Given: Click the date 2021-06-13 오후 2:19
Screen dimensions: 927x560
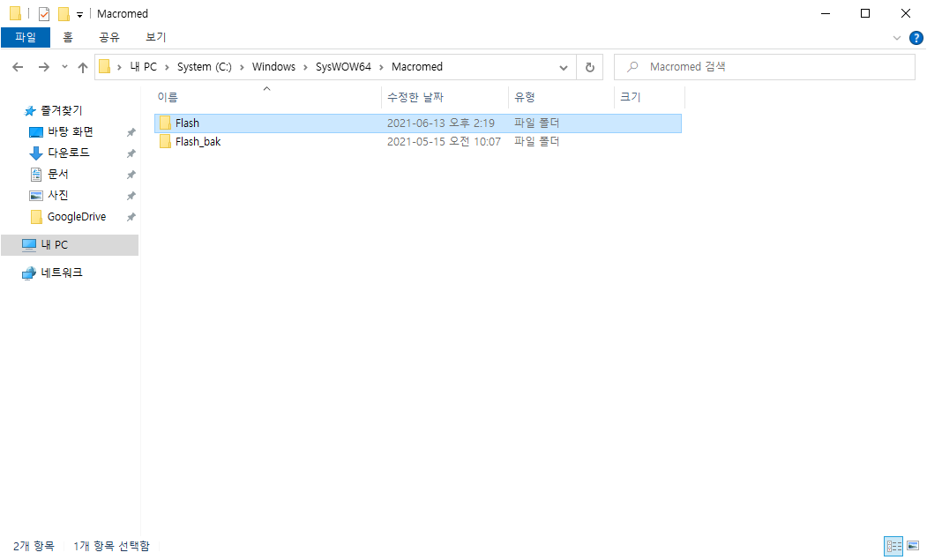Looking at the screenshot, I should coord(441,123).
